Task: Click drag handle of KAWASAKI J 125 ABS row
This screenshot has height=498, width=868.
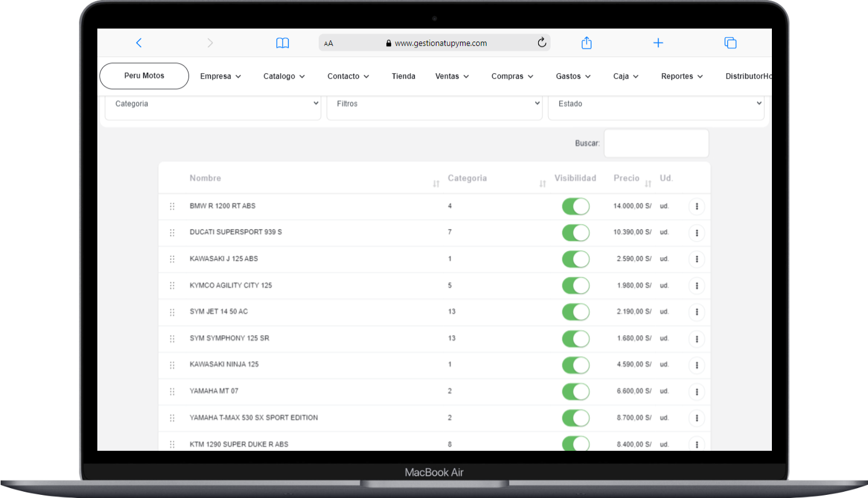Action: click(x=172, y=259)
